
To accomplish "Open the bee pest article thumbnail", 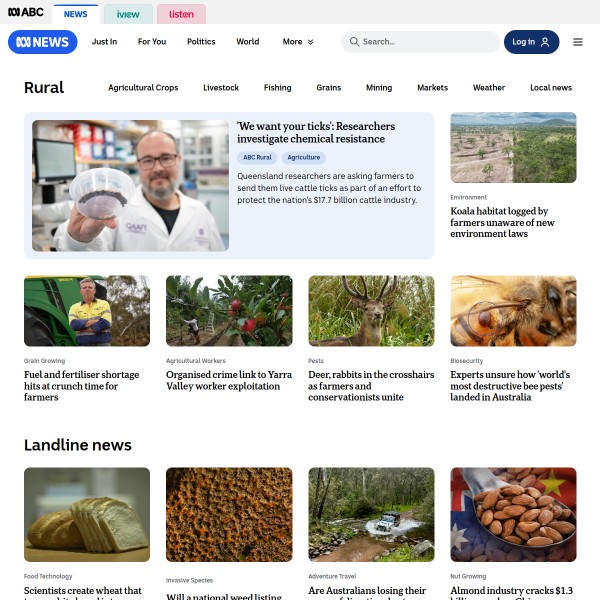I will click(x=513, y=311).
